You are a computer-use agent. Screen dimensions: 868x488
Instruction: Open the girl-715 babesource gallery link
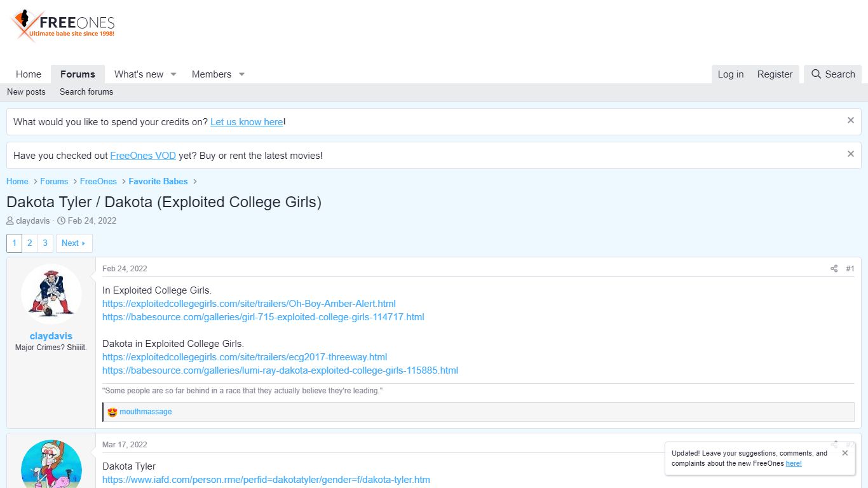[263, 317]
